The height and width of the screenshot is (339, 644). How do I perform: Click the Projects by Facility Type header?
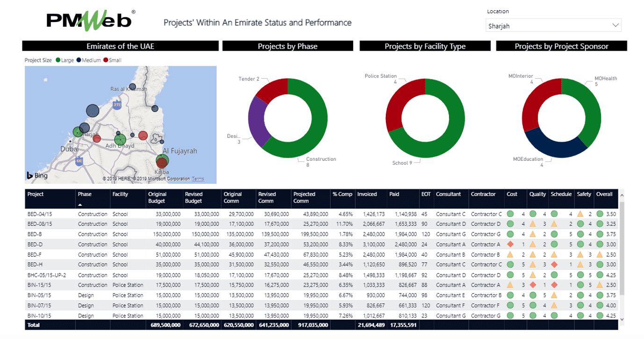(424, 45)
